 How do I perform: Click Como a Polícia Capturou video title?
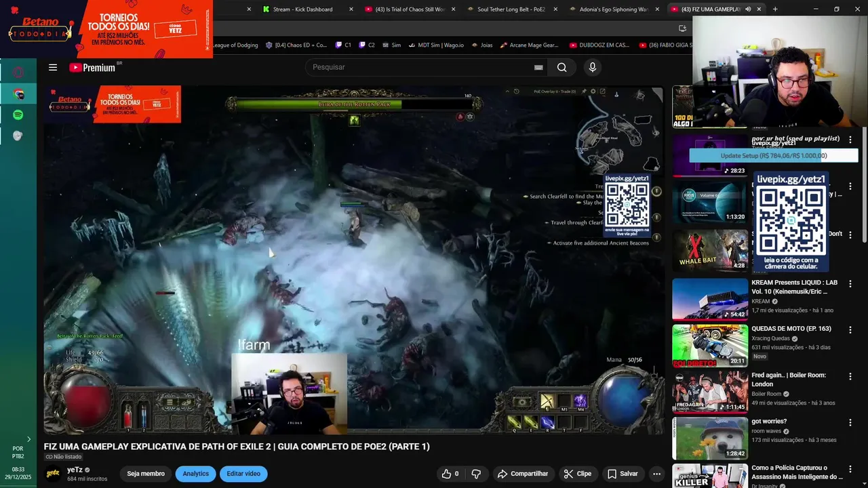(797, 472)
